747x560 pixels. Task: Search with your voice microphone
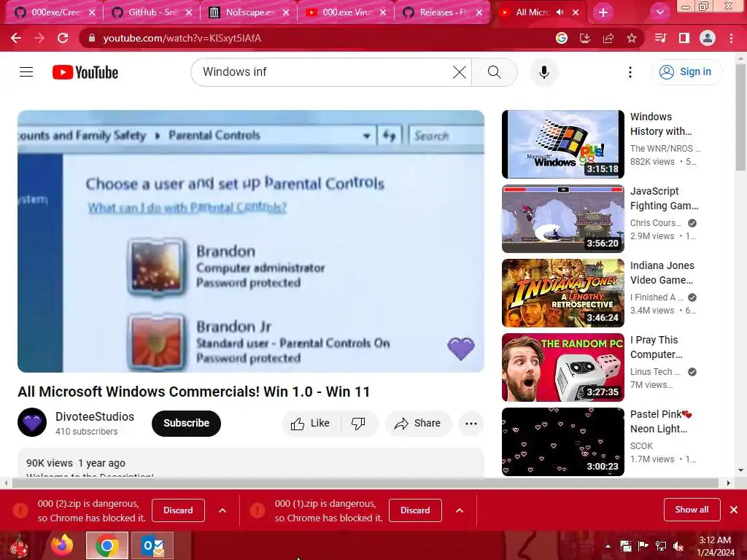click(x=544, y=72)
